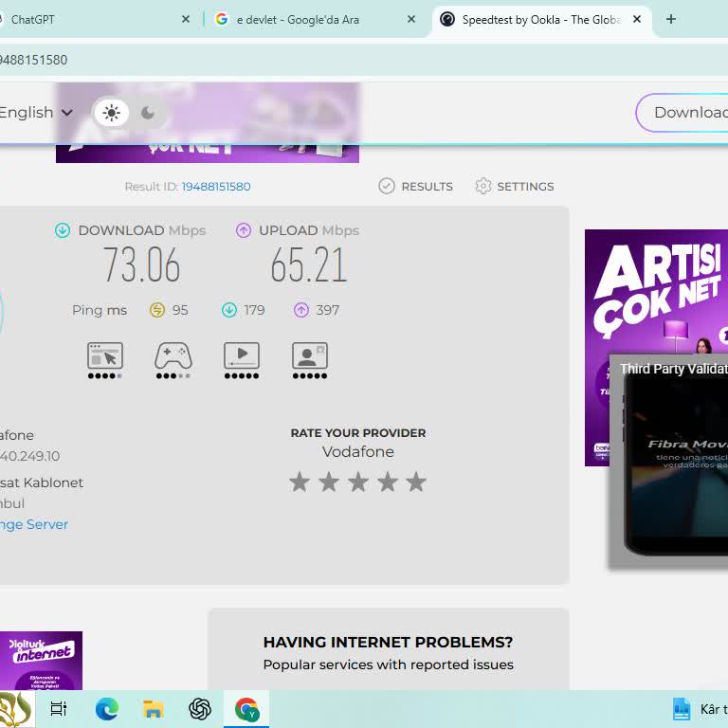Screen dimensions: 728x728
Task: Click the Change Server link
Action: pos(34,524)
